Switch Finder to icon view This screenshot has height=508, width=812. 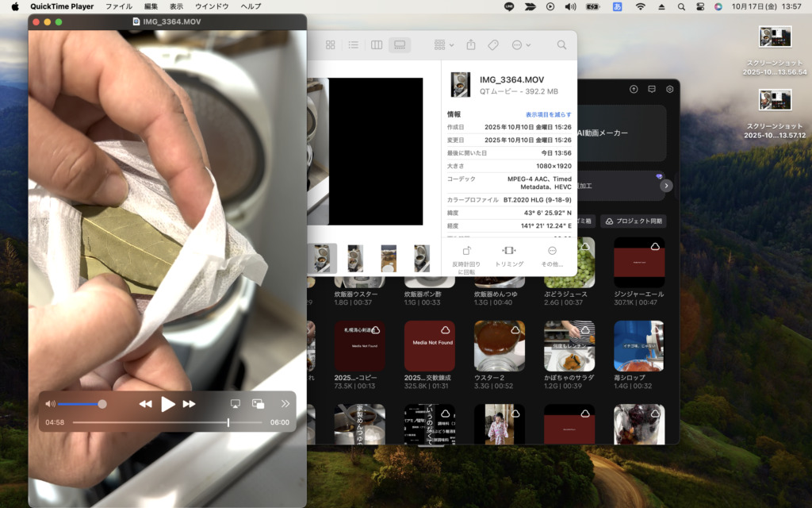[331, 45]
